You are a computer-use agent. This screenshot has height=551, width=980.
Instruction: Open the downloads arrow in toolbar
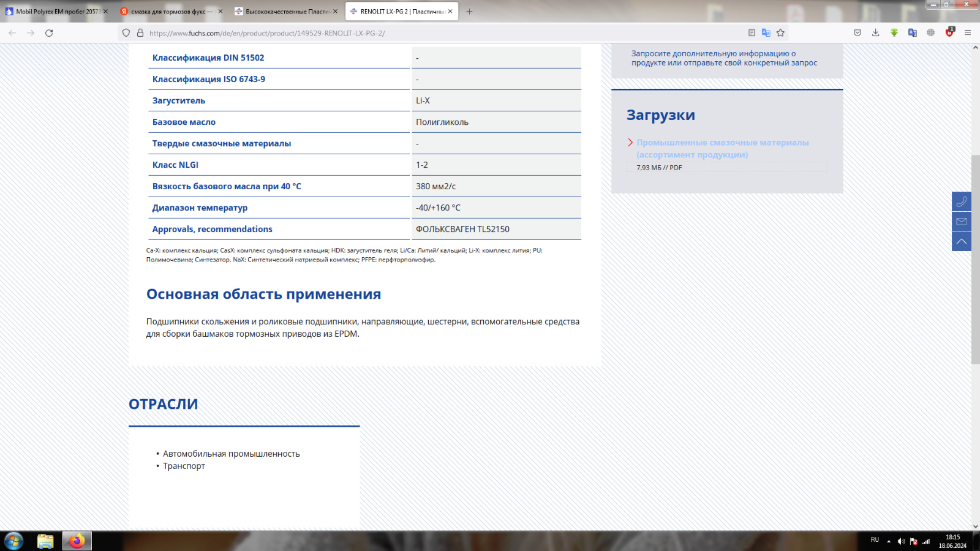(x=876, y=33)
